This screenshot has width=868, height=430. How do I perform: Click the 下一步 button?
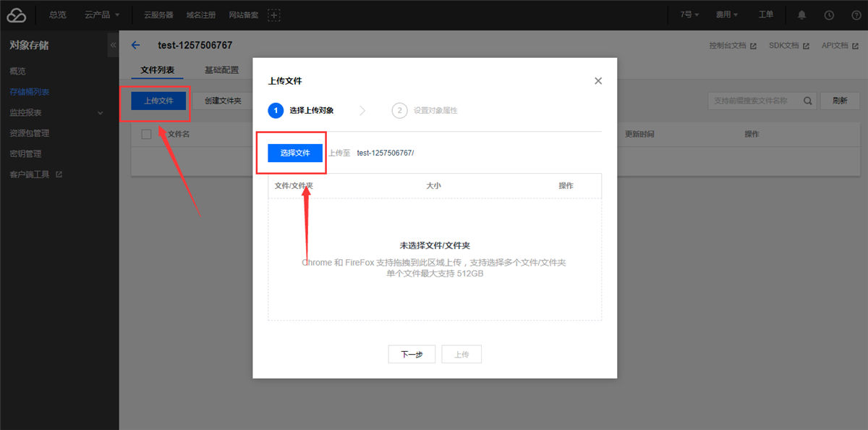tap(412, 354)
